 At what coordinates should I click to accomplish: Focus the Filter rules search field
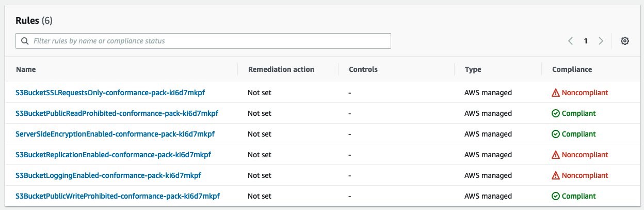click(x=203, y=41)
